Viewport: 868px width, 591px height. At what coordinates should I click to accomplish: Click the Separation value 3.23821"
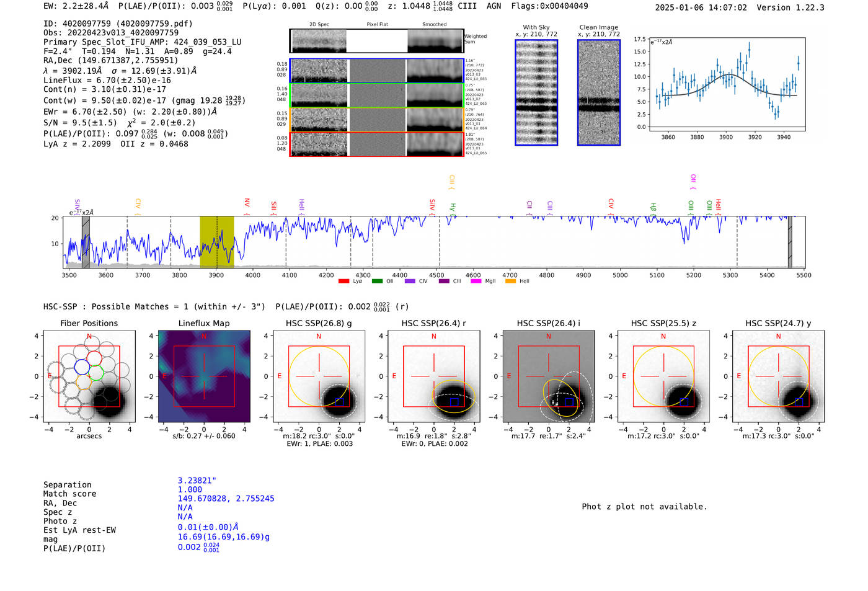point(197,481)
